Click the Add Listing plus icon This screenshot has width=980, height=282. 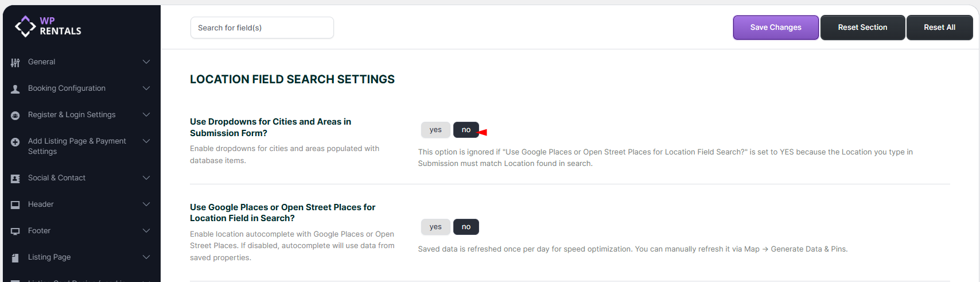[x=15, y=142]
